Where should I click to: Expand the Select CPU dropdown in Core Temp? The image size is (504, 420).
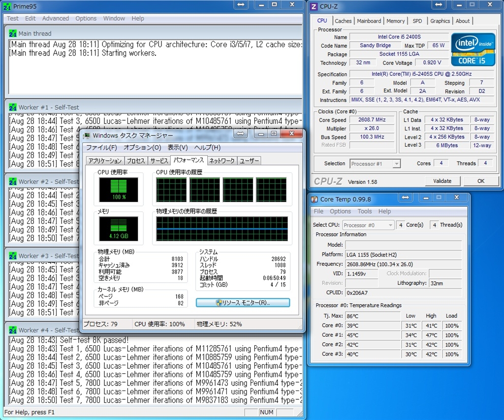pyautogui.click(x=368, y=225)
